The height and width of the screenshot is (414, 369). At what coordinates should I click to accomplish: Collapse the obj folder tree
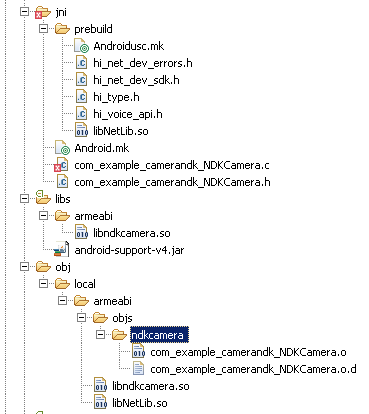(24, 267)
